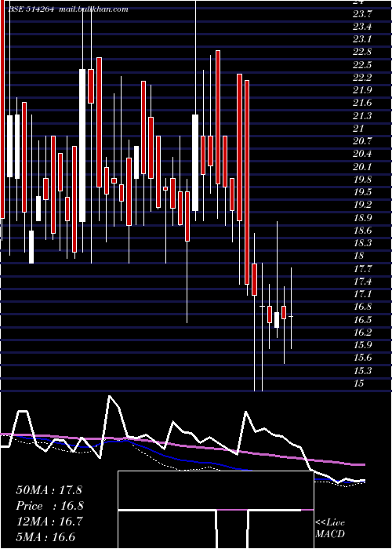Screen dimensions: 392x549
Task: Select the 20.4 price axis label
Action: coord(362,154)
